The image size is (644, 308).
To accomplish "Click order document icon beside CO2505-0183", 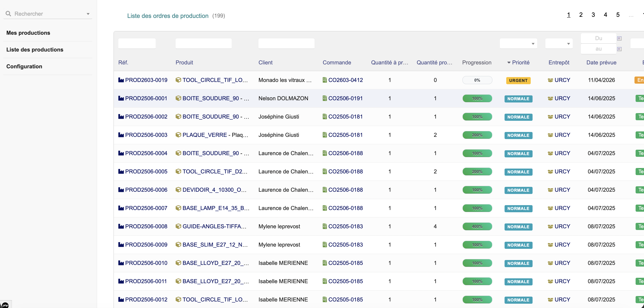I will [x=325, y=226].
